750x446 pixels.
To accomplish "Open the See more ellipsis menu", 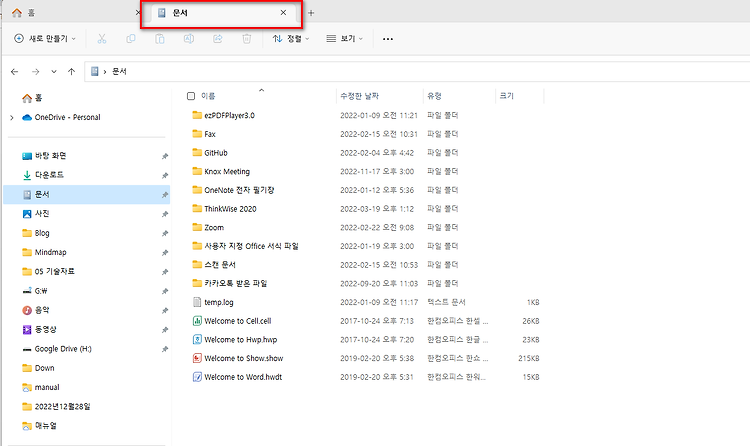I will [x=388, y=39].
